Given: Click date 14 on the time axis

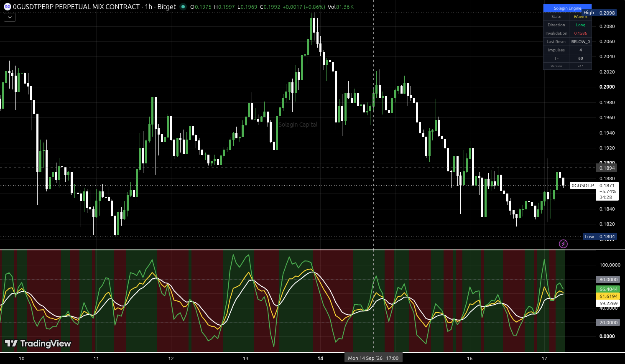Looking at the screenshot, I should tap(320, 359).
